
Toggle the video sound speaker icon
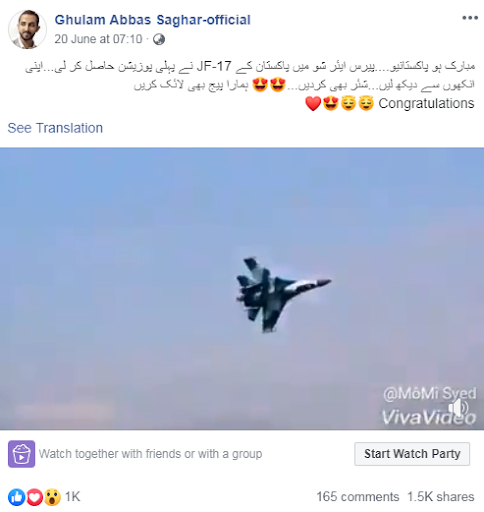click(x=458, y=408)
